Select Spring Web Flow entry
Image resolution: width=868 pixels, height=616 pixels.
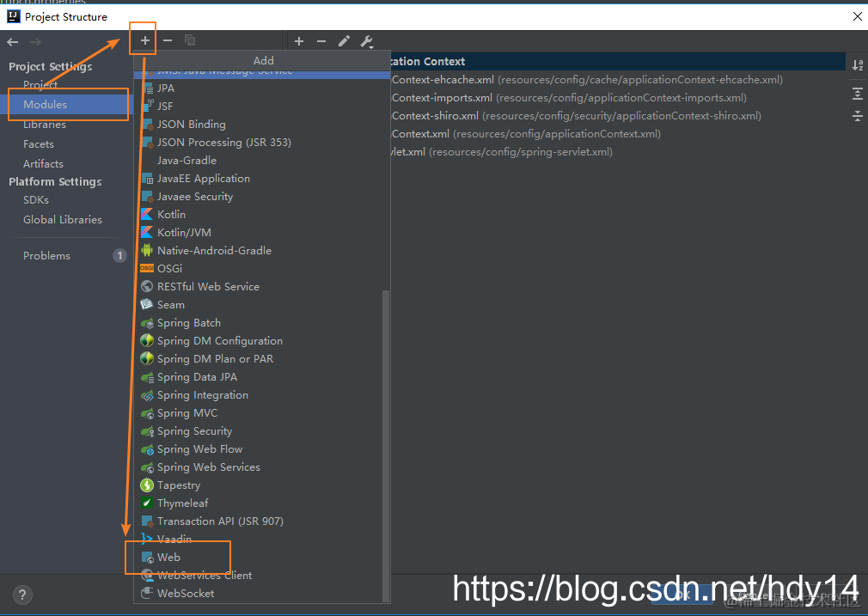259,448
